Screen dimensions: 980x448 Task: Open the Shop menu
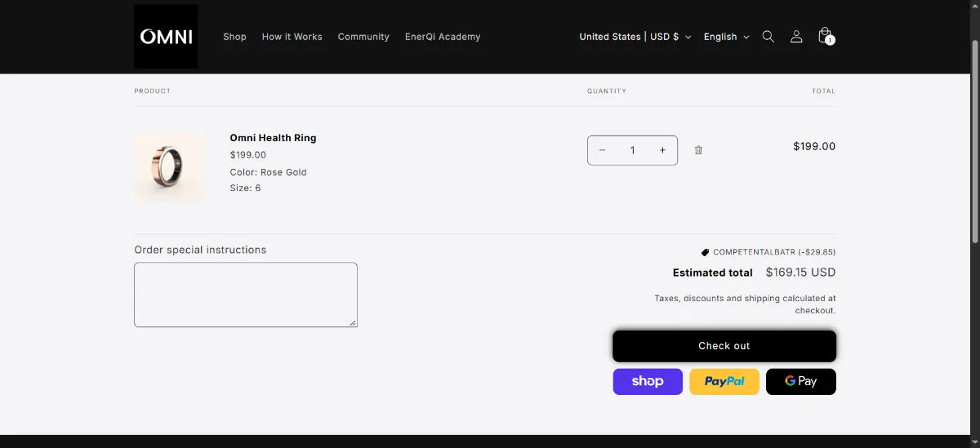[234, 37]
